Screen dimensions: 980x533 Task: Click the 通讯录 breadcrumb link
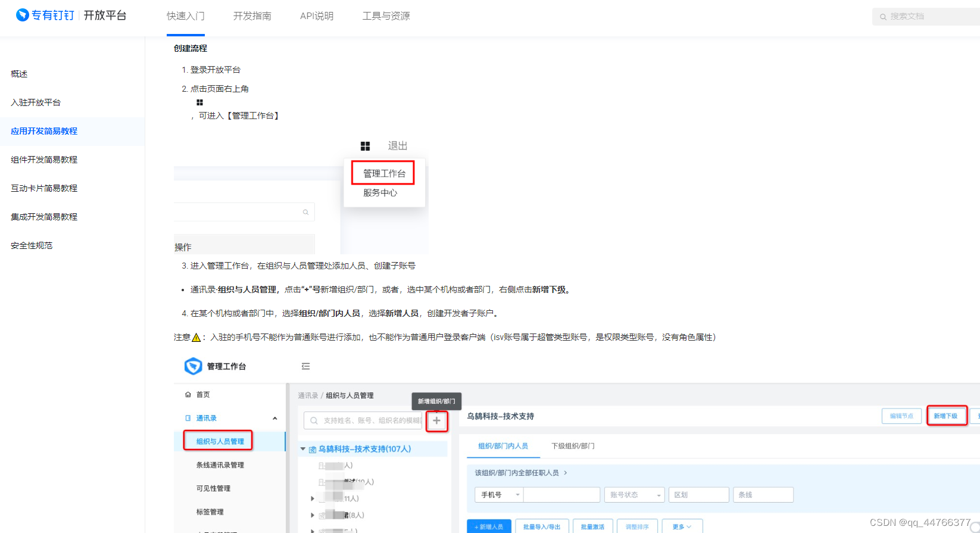[x=308, y=395]
